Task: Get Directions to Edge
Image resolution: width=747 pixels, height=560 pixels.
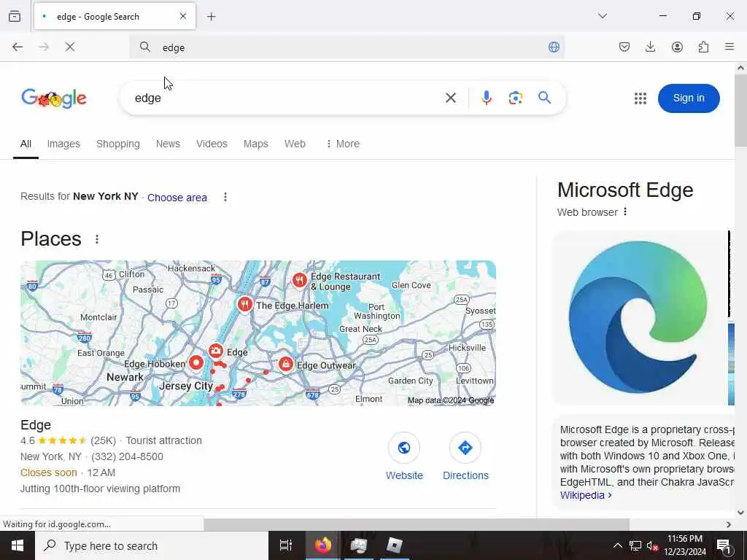Action: pyautogui.click(x=465, y=457)
